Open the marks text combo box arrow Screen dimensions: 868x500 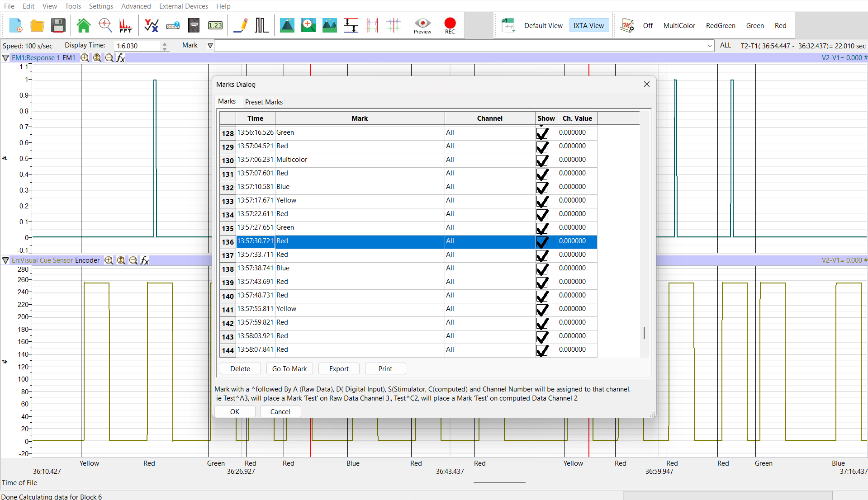tap(709, 46)
